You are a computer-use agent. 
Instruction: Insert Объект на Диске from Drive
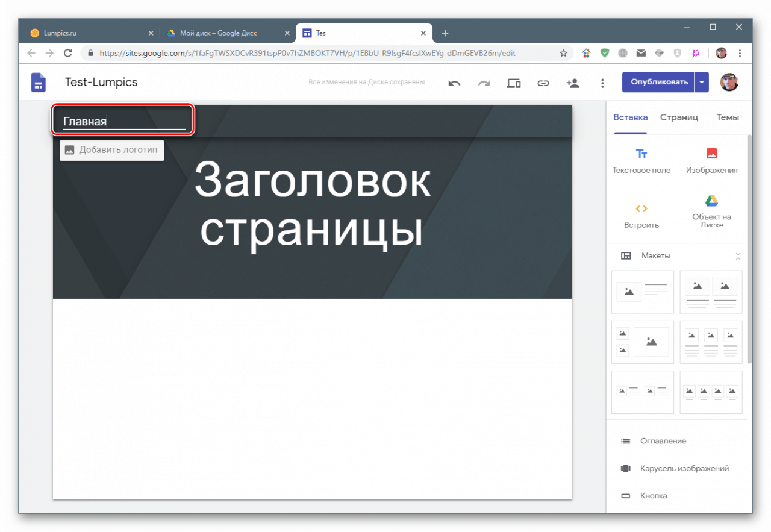711,211
